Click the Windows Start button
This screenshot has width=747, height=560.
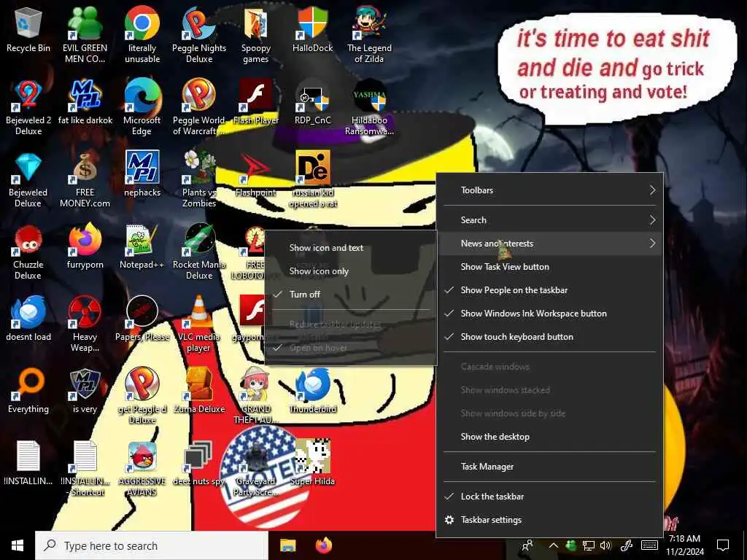[x=18, y=545]
